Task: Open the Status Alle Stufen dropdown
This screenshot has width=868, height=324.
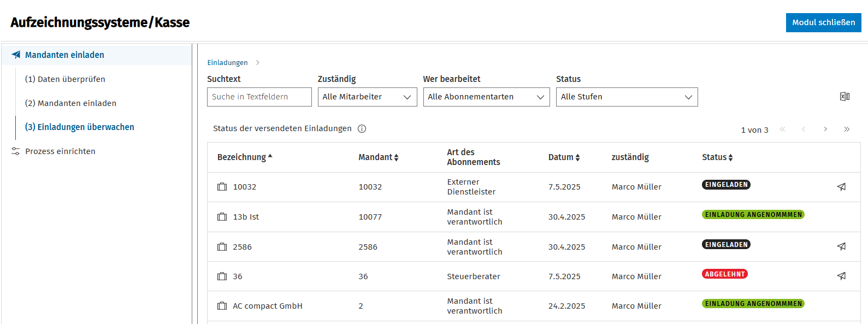Action: (627, 97)
